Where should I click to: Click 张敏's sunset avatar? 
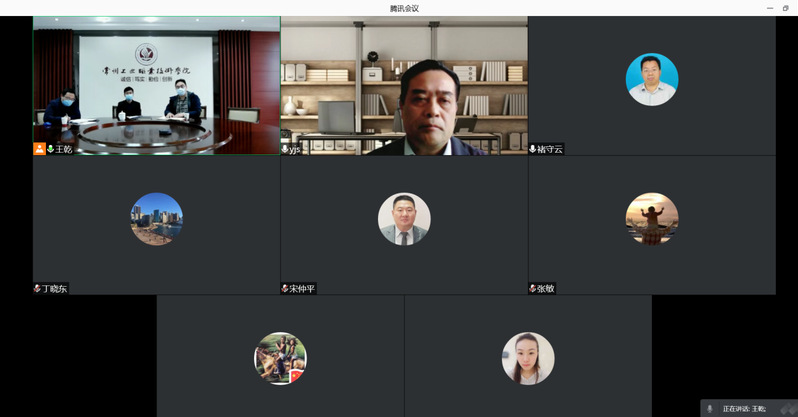[652, 219]
